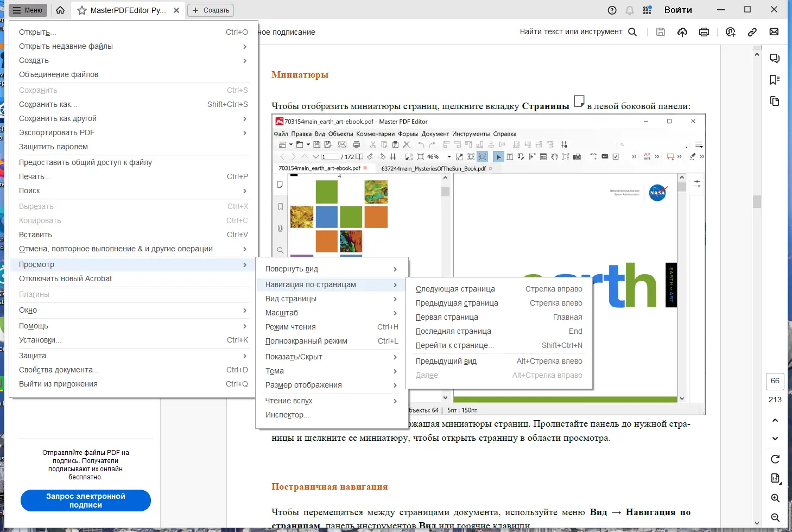Expand the Тема submenu
The image size is (792, 532).
click(332, 371)
